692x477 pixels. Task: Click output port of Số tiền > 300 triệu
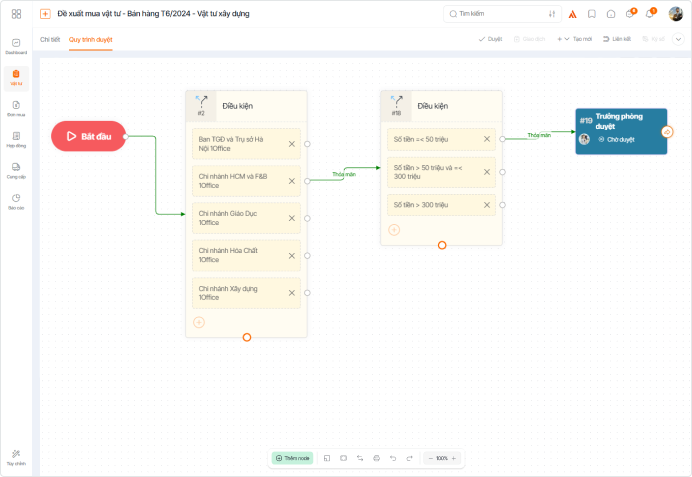502,205
